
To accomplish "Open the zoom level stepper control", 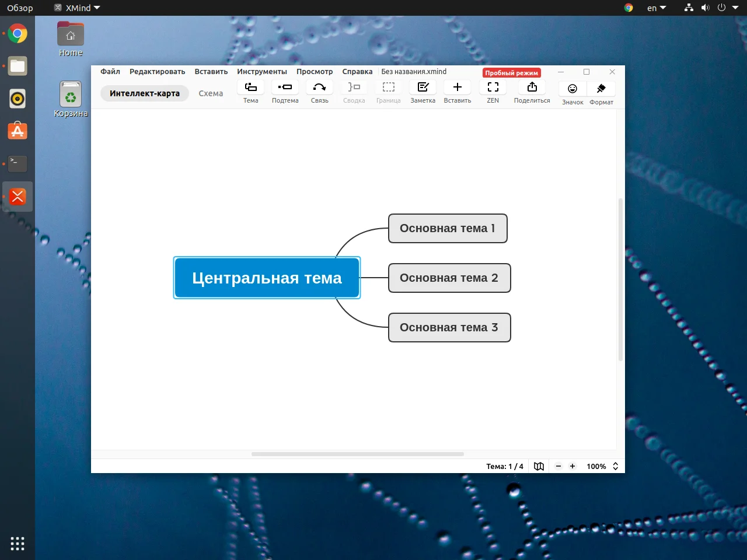I will pyautogui.click(x=615, y=466).
